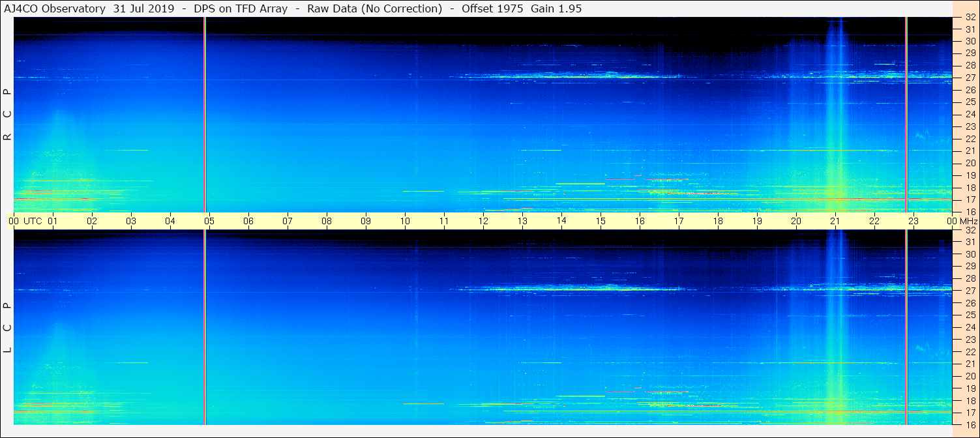The height and width of the screenshot is (438, 980).
Task: Click 'DPS on TFD Array' header text
Action: pyautogui.click(x=241, y=8)
